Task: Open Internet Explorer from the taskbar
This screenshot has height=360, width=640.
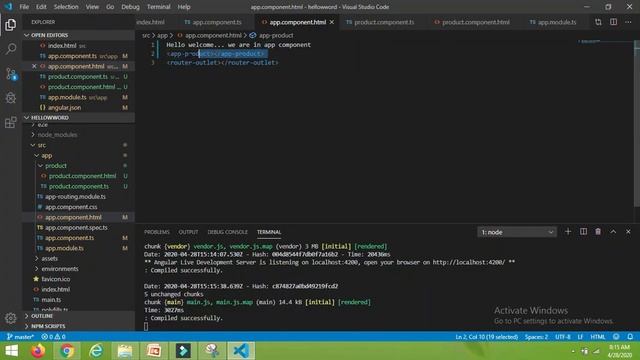Action: tap(96, 351)
